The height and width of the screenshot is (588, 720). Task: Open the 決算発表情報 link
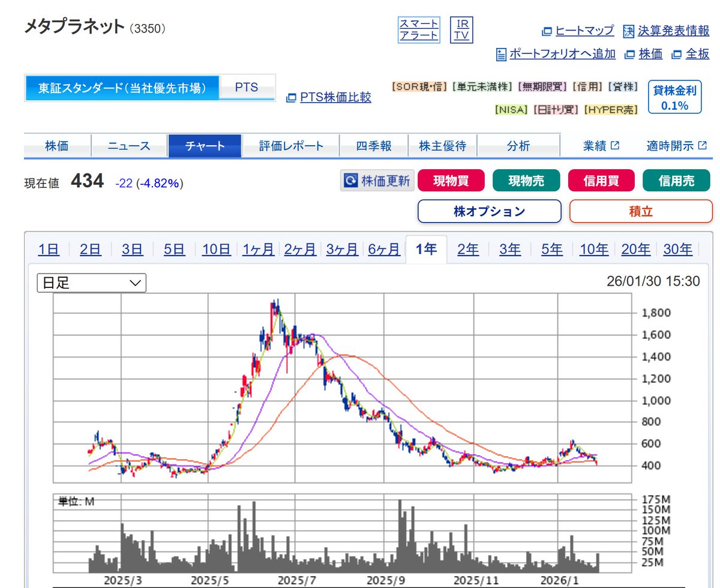pyautogui.click(x=673, y=31)
